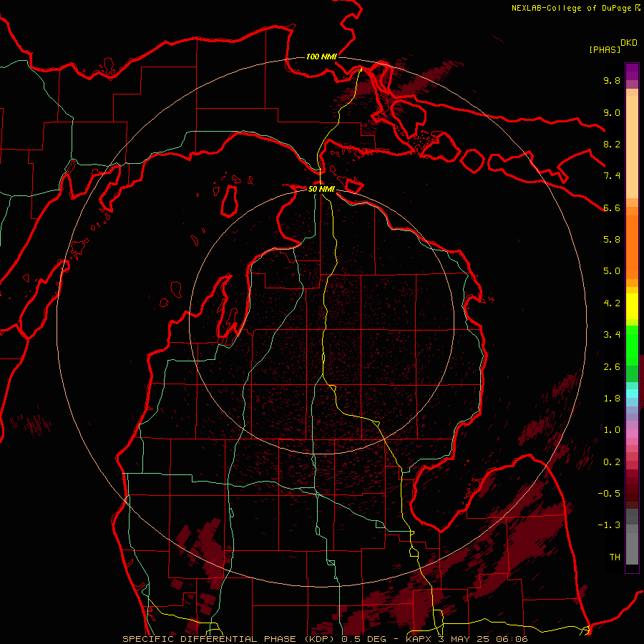Click the 9.8 value on the color scale

pyautogui.click(x=612, y=80)
